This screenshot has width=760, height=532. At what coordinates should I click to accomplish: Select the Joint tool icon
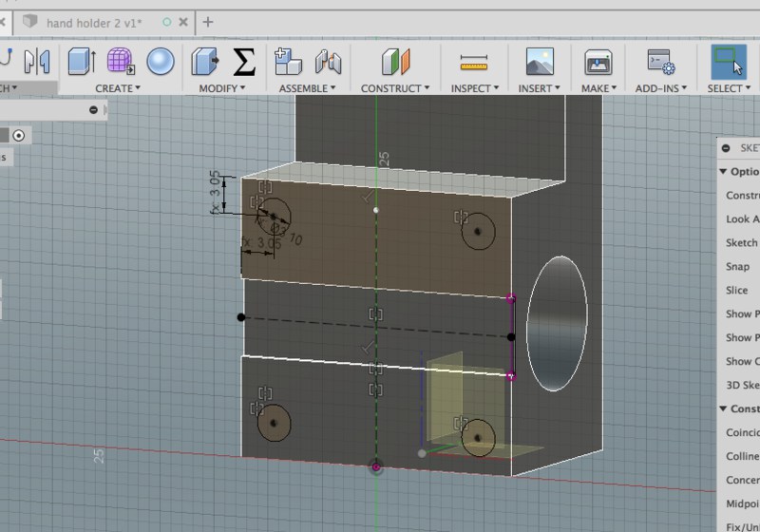coord(328,62)
